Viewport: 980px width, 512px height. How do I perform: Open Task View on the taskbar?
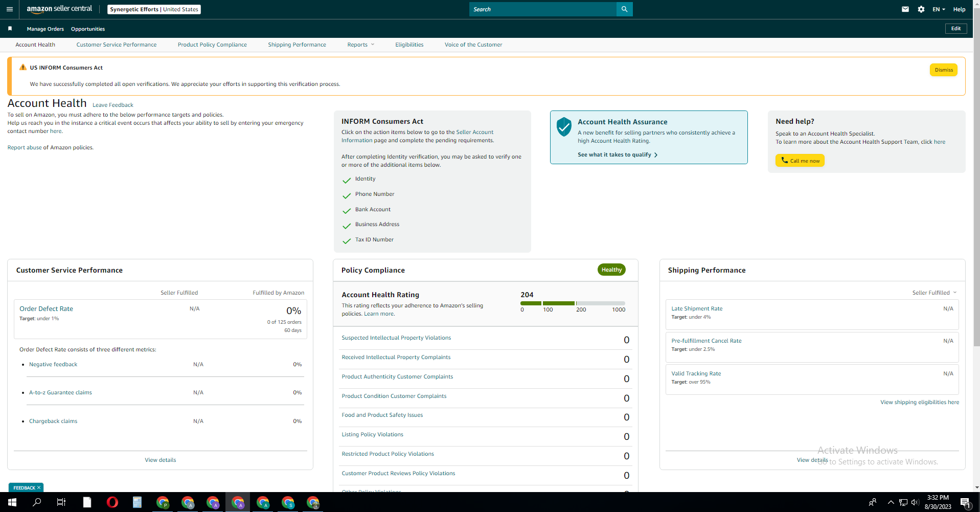(61, 502)
